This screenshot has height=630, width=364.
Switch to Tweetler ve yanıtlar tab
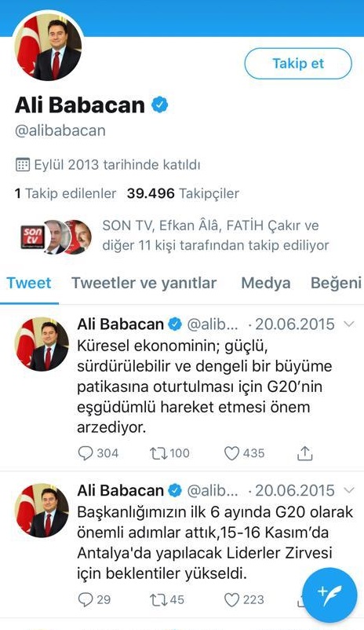tap(144, 283)
